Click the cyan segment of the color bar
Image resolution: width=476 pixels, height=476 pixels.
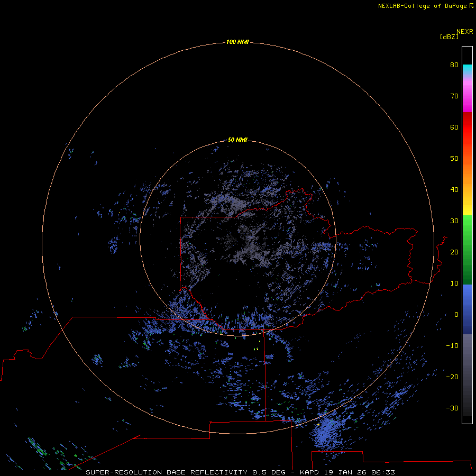point(467,69)
